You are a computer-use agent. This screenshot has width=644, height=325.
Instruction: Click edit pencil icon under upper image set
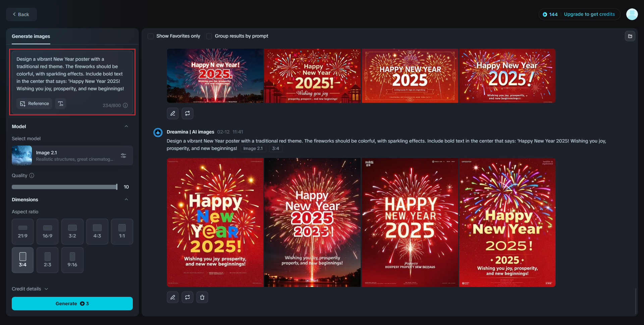173,113
